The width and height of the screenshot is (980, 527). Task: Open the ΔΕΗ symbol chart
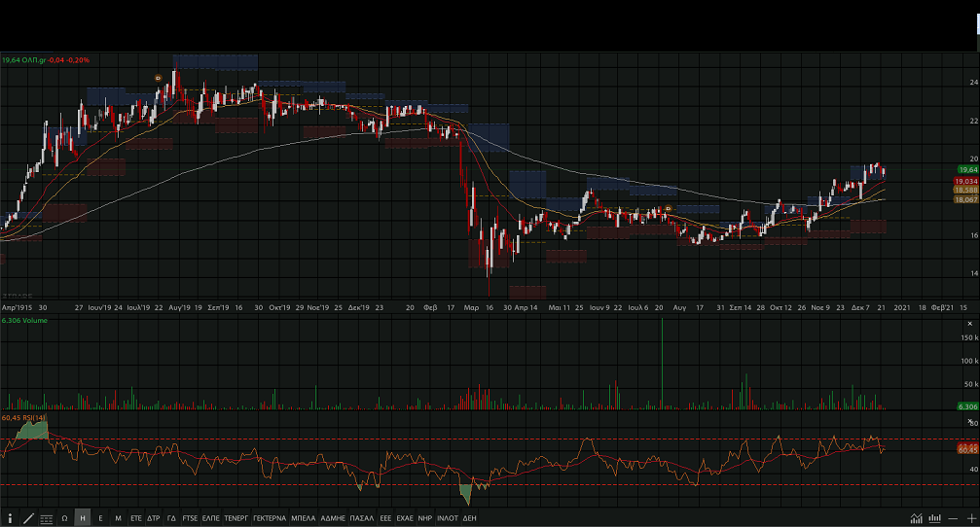(469, 518)
